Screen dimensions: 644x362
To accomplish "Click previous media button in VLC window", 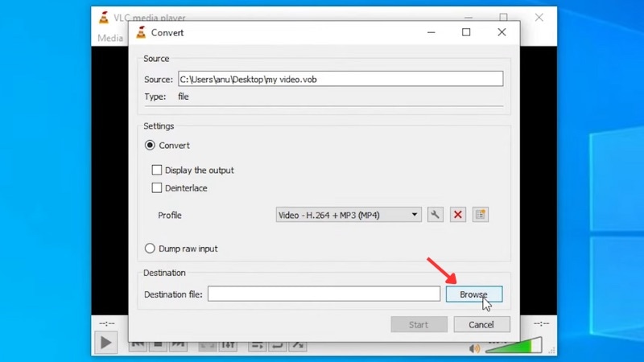I will click(x=138, y=346).
